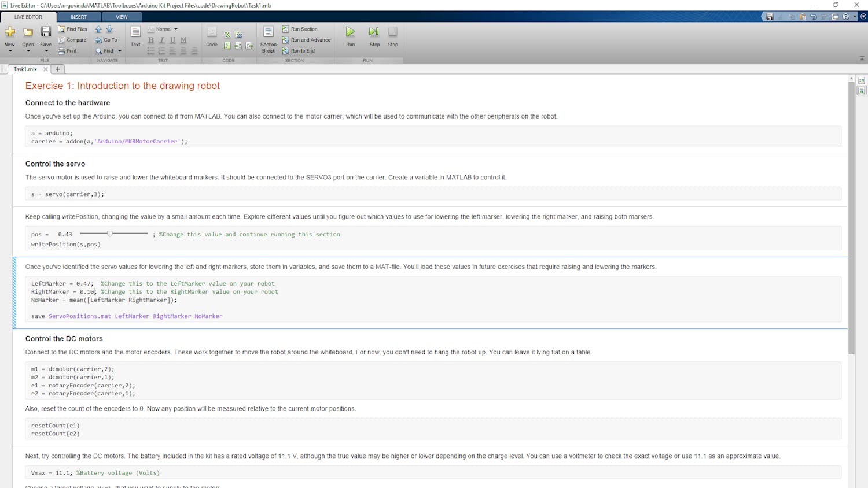The height and width of the screenshot is (488, 868).
Task: Expand the Save dropdown arrow
Action: (46, 51)
